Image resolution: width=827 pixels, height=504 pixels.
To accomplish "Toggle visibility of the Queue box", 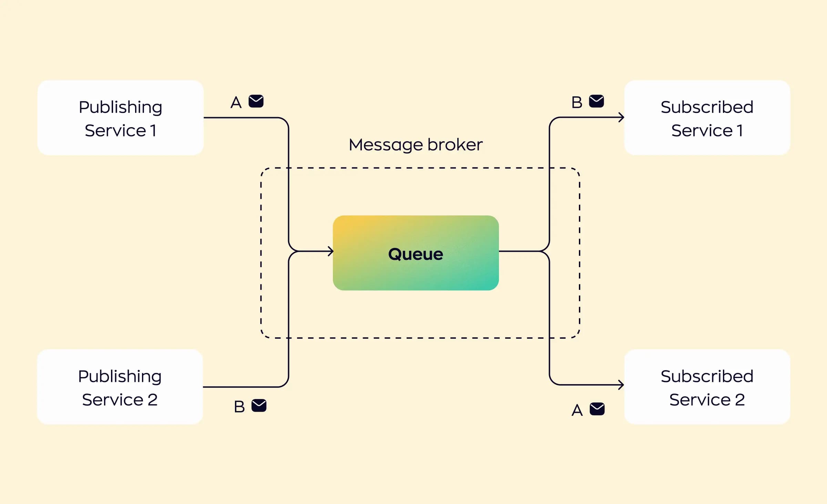I will [x=414, y=253].
